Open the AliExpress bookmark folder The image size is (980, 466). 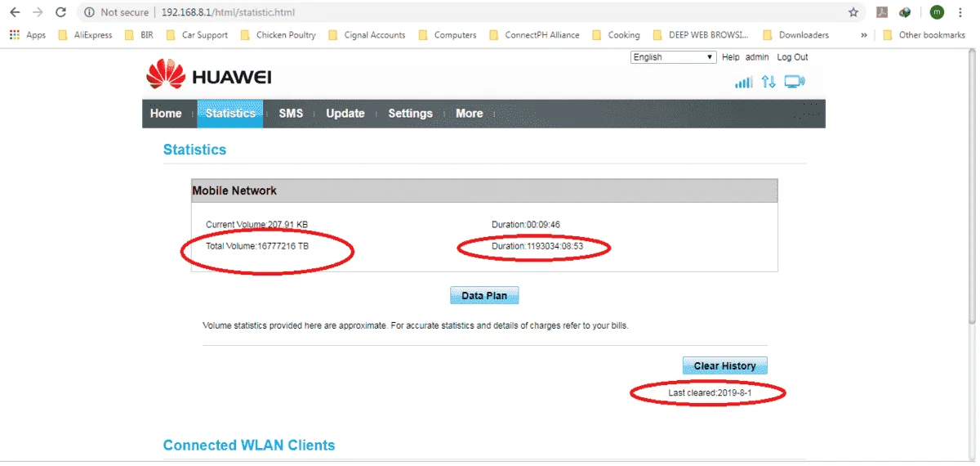86,35
